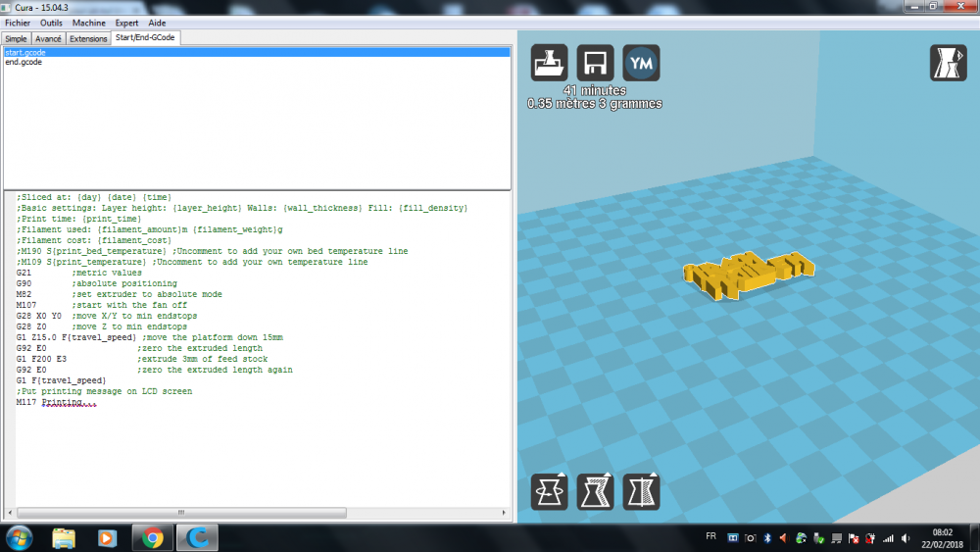Switch to the Start/End-GCode tab
The height and width of the screenshot is (552, 980).
coord(145,37)
